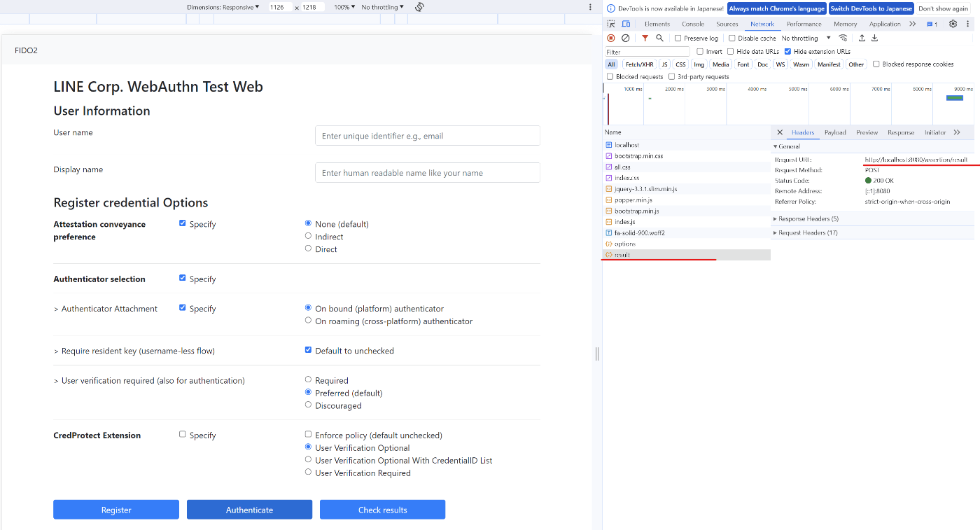This screenshot has width=980, height=530.
Task: Uncheck Hide extension URLs
Action: pos(787,51)
